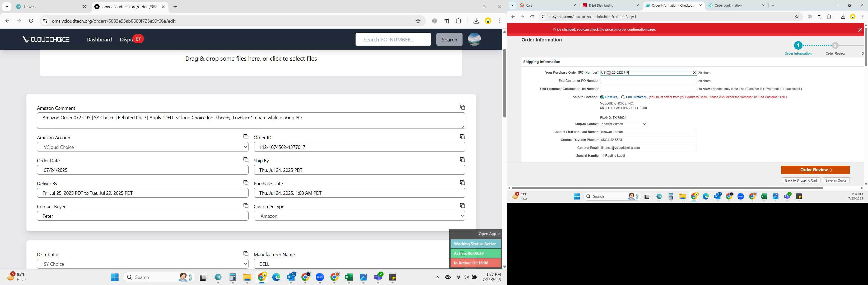This screenshot has width=868, height=285.
Task: Switch to the Order confirmation tab
Action: pyautogui.click(x=736, y=5)
